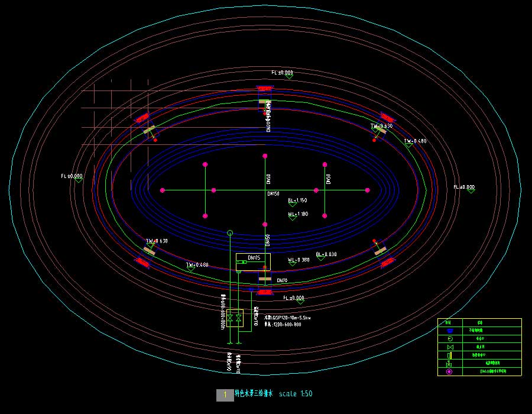Click the magenta nozzle symbol in legend
Screen dimensions: 532x414
(449, 372)
